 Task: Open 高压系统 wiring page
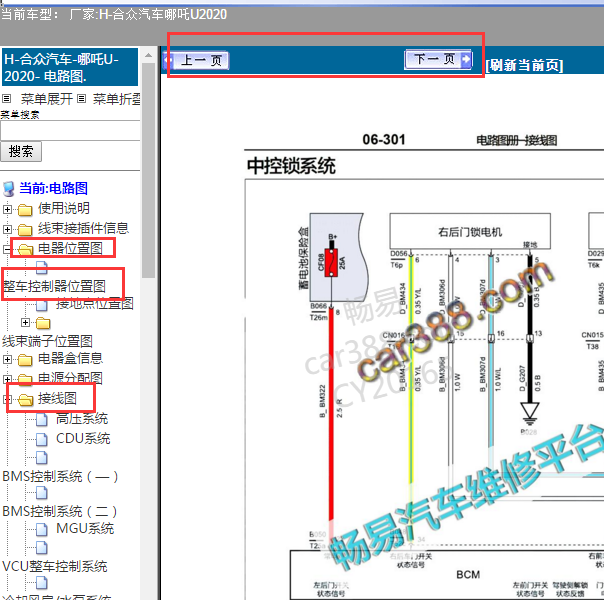82,419
